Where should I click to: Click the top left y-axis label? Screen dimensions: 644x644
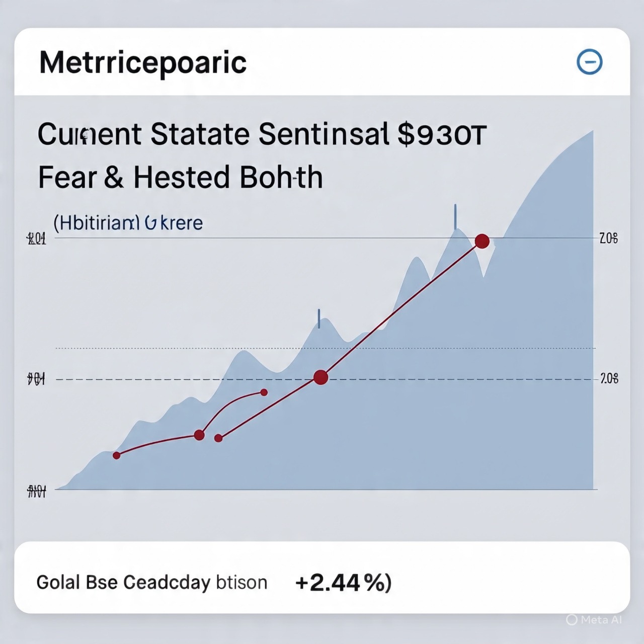pos(36,239)
